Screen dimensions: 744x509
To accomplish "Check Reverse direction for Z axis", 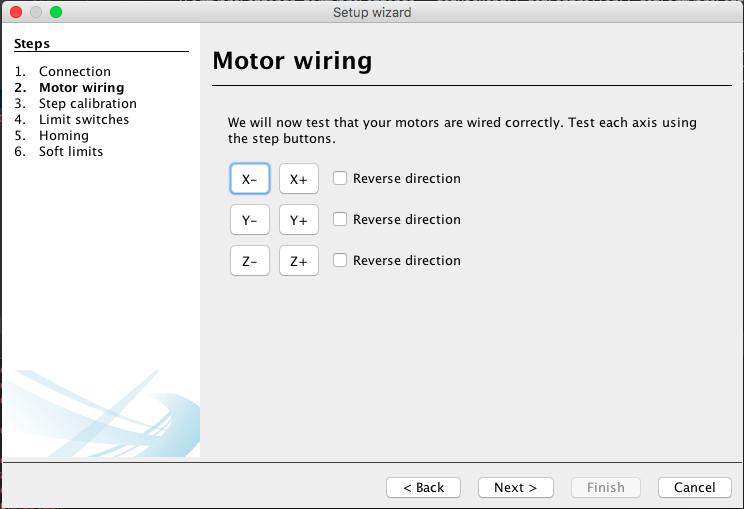I will pos(340,260).
